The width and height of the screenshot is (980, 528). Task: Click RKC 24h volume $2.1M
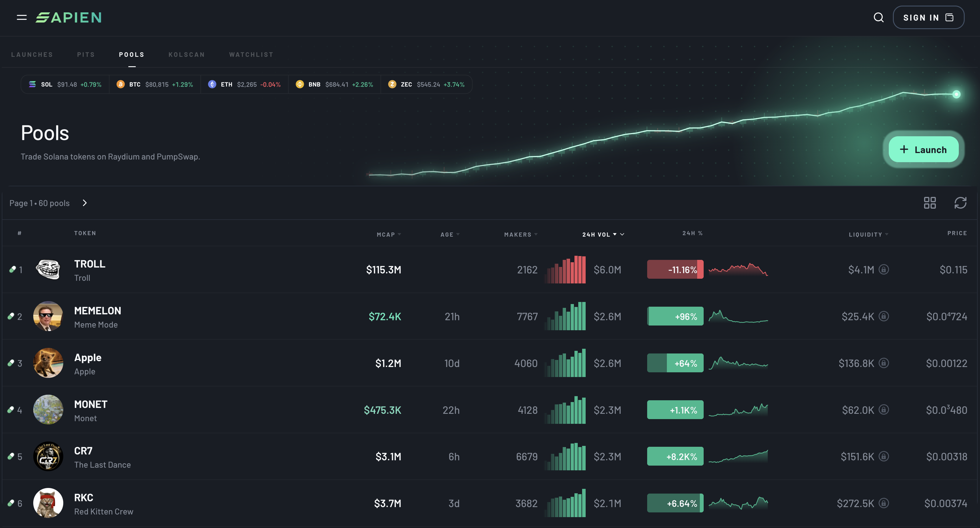[x=607, y=503]
